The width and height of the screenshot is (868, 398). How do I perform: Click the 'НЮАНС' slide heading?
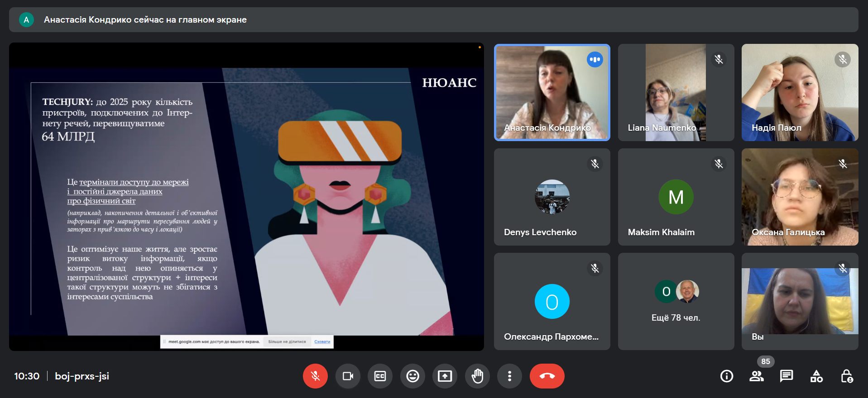coord(449,83)
